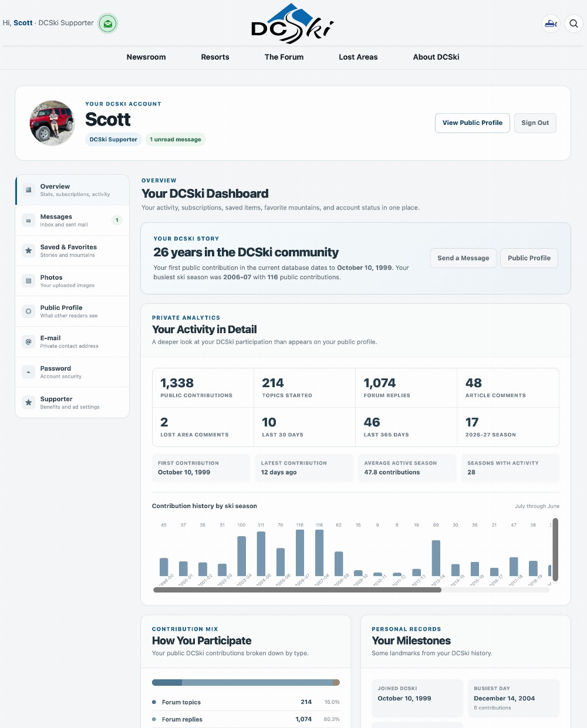Open the Newsroom menu
This screenshot has height=728, width=587.
pos(146,57)
